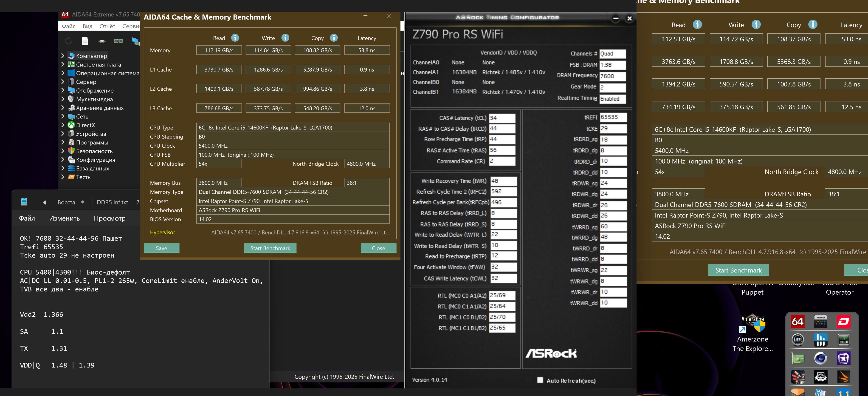868x396 pixels.
Task: Expand the Тесты tree node
Action: pos(63,177)
